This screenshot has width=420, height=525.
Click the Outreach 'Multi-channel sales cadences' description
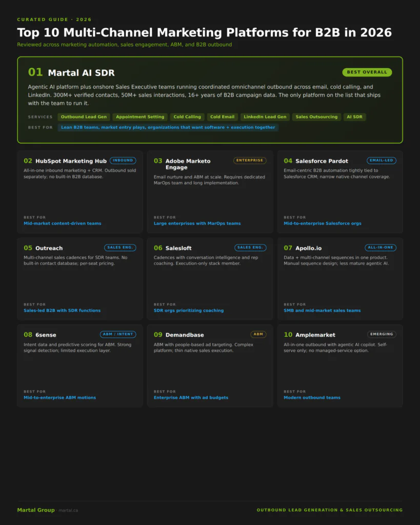pos(75,260)
